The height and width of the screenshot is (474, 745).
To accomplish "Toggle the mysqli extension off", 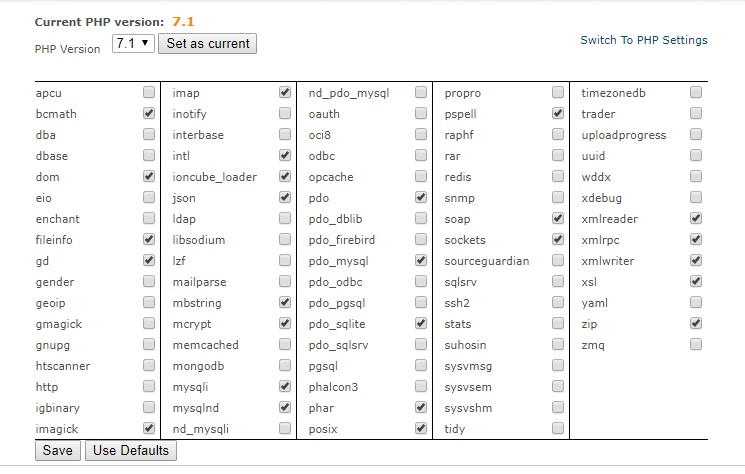I will [285, 387].
